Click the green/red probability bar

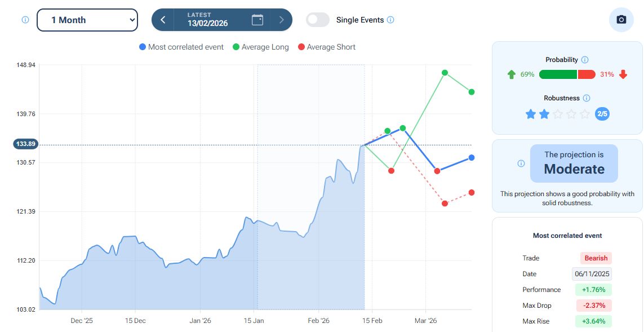click(567, 74)
